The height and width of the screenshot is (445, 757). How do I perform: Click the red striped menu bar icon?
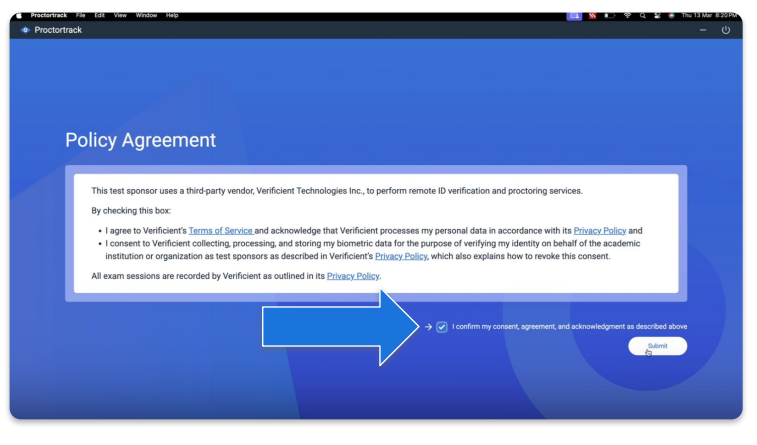click(x=592, y=15)
